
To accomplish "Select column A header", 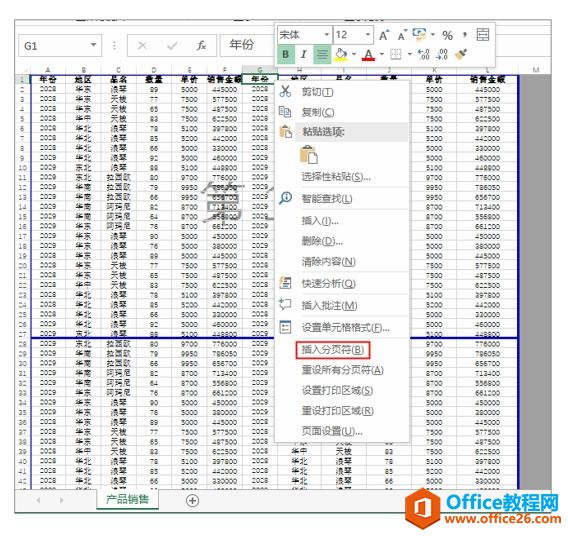I will pos(48,70).
